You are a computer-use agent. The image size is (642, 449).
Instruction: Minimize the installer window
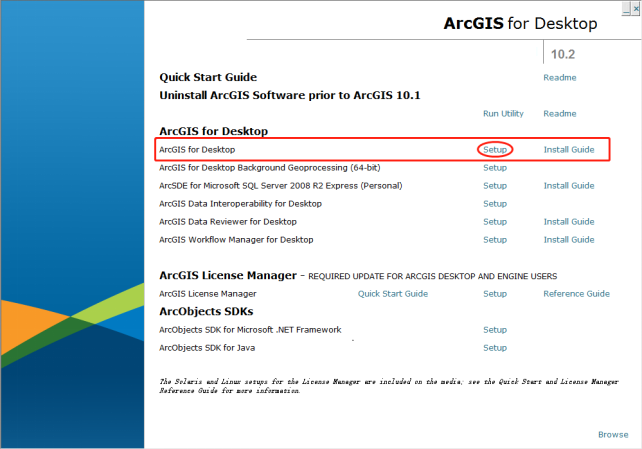click(626, 9)
